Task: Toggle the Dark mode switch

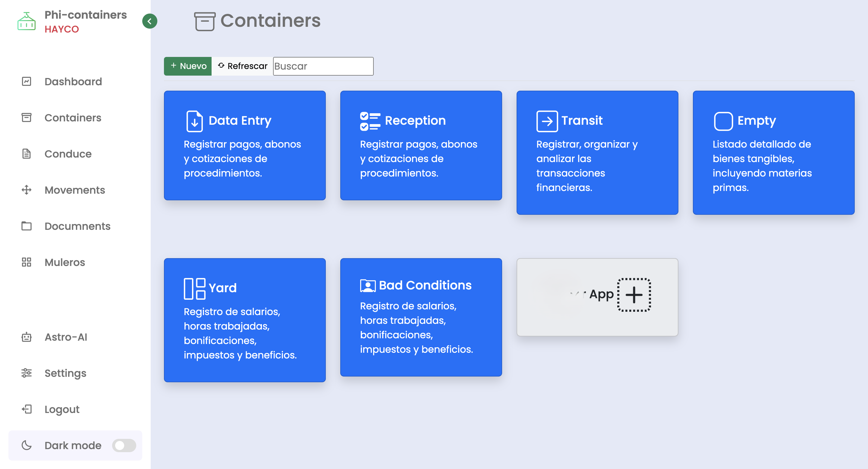Action: 124,446
